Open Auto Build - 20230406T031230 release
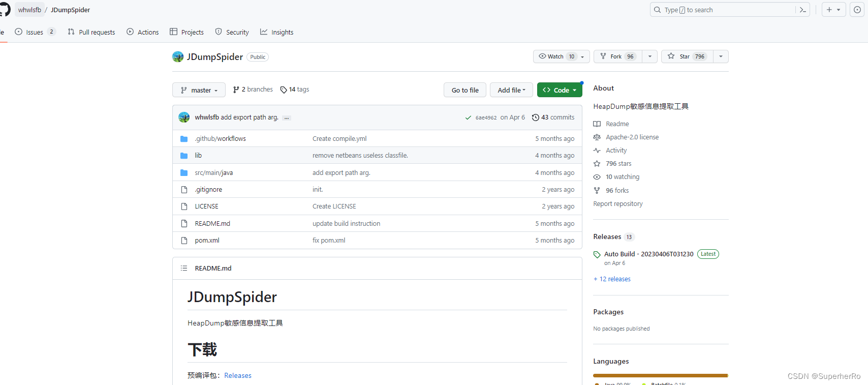The height and width of the screenshot is (385, 868). point(648,254)
